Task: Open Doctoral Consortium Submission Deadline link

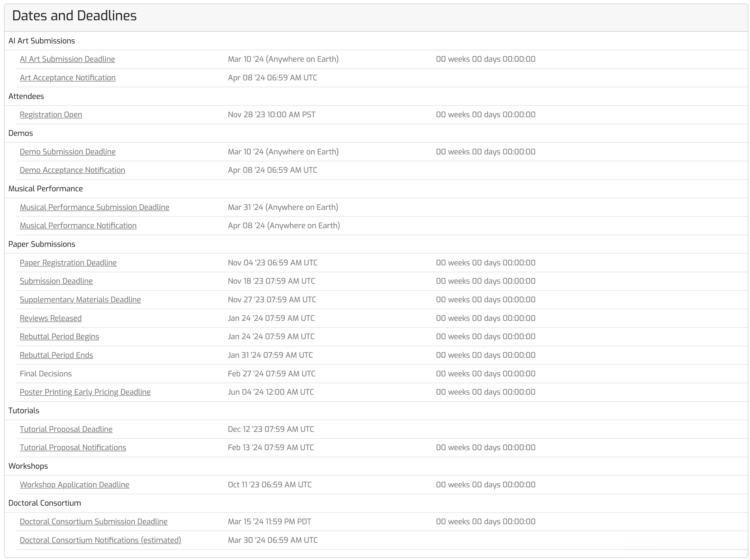Action: click(x=94, y=522)
